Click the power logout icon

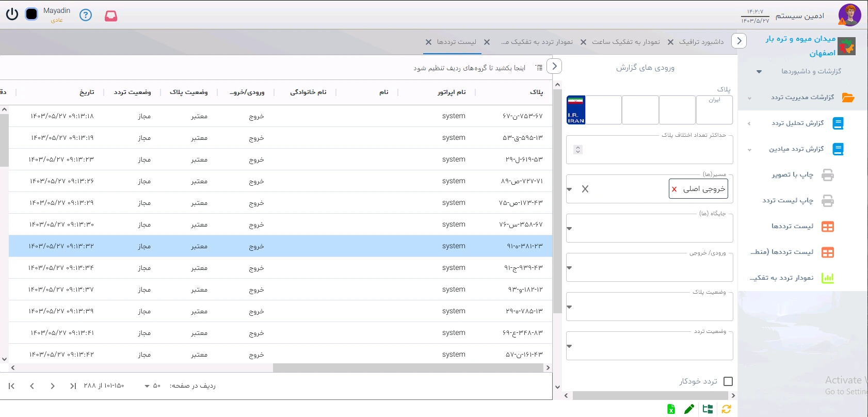(x=12, y=14)
